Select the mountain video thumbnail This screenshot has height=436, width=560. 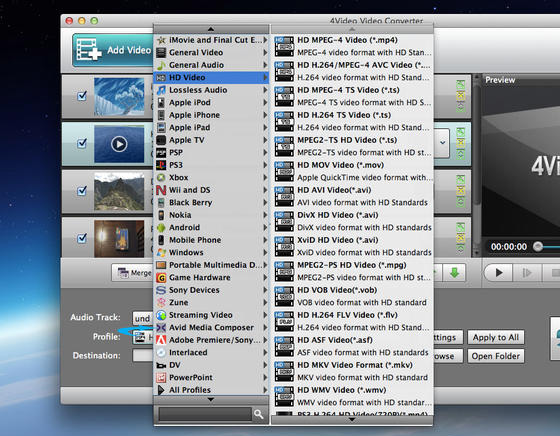pos(119,191)
